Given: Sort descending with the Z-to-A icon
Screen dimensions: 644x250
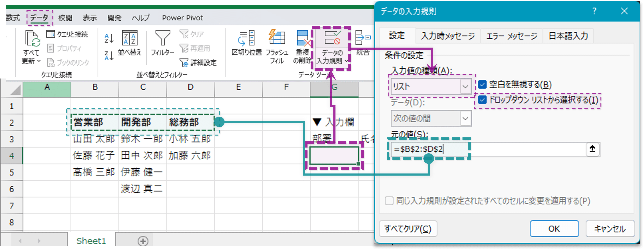Looking at the screenshot, I should coord(109,55).
